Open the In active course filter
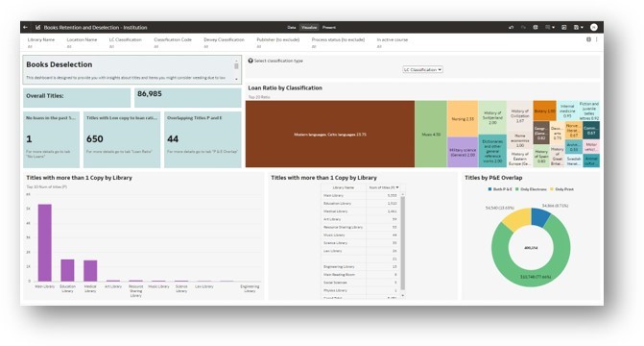Image resolution: width=644 pixels, height=346 pixels. point(393,42)
